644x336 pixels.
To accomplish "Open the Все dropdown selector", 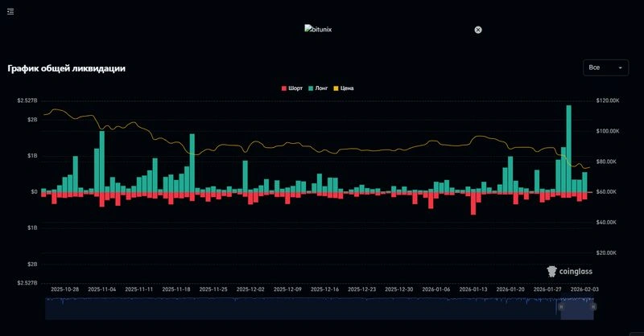I will [605, 68].
